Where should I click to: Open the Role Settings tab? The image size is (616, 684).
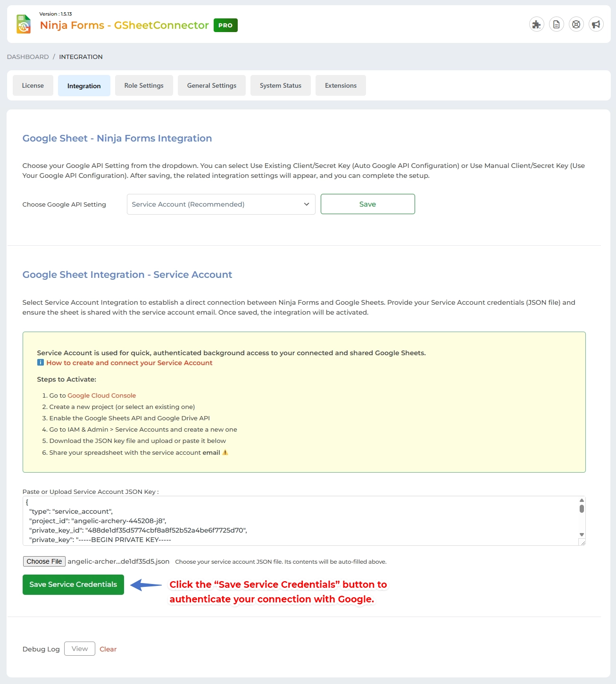click(144, 85)
